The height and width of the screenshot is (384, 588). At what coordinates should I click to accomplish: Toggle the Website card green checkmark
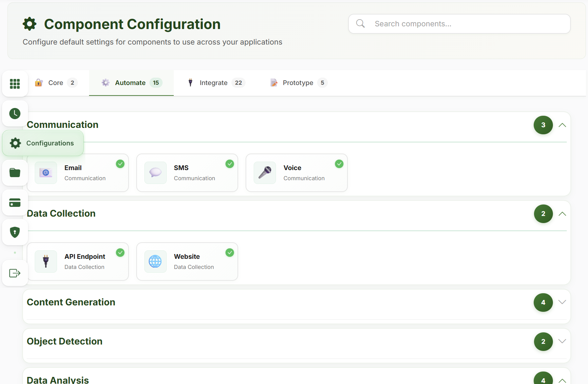tap(230, 253)
